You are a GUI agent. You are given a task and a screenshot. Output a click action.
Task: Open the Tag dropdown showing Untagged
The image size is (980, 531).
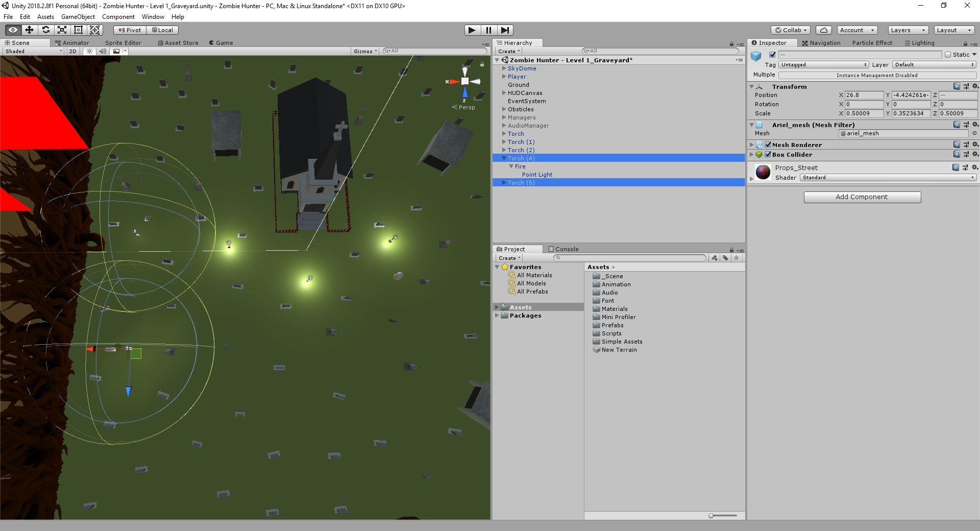point(824,65)
